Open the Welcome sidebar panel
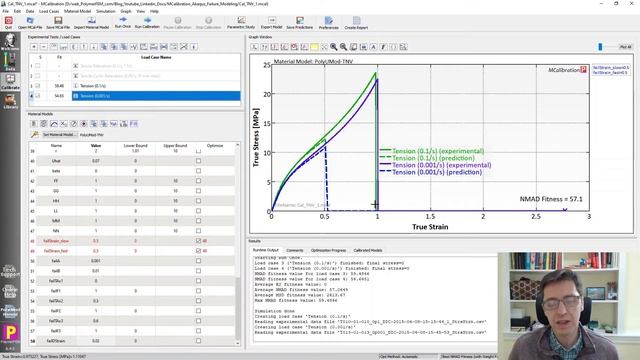 click(x=10, y=42)
